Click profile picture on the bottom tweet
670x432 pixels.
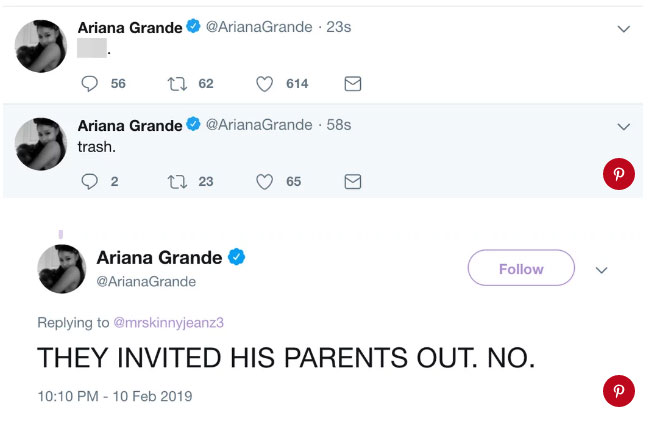[x=62, y=269]
